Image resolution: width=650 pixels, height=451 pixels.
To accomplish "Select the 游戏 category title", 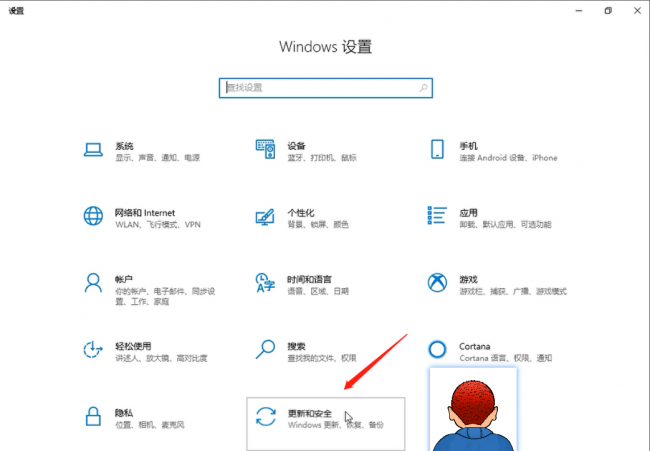I will tap(468, 279).
